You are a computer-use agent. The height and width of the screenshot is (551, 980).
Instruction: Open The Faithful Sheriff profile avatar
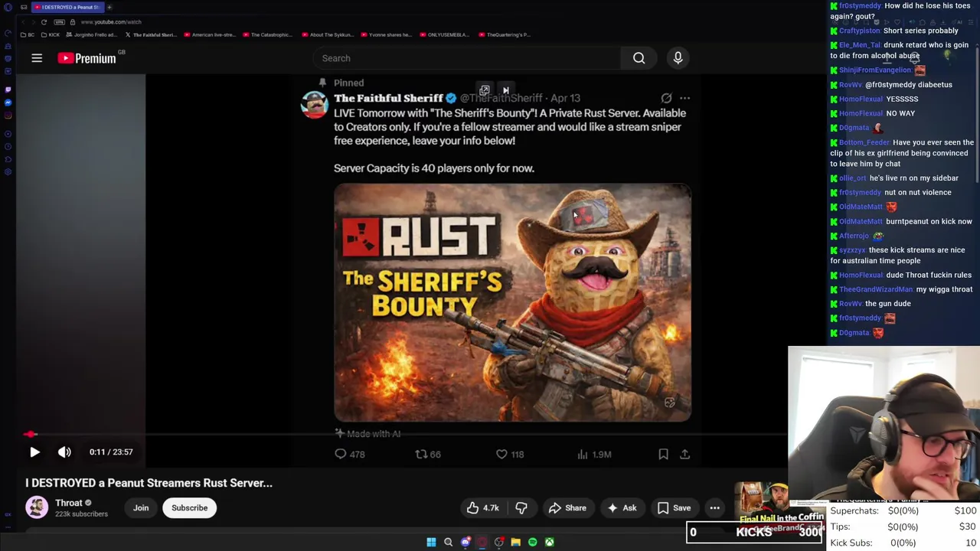(315, 105)
